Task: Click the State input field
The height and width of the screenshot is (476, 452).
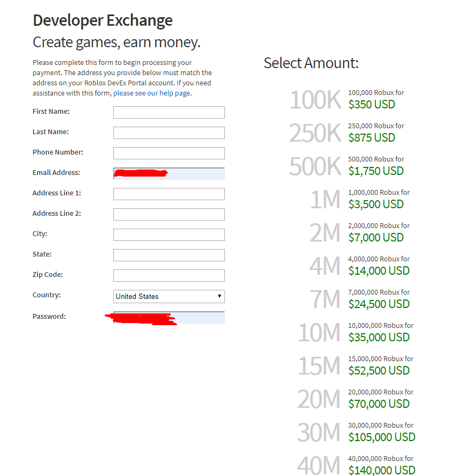Action: pos(169,255)
